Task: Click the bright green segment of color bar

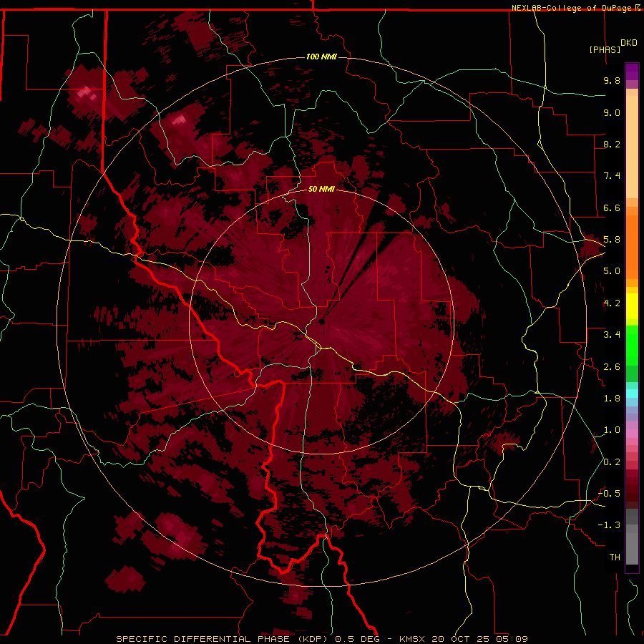Action: click(632, 345)
